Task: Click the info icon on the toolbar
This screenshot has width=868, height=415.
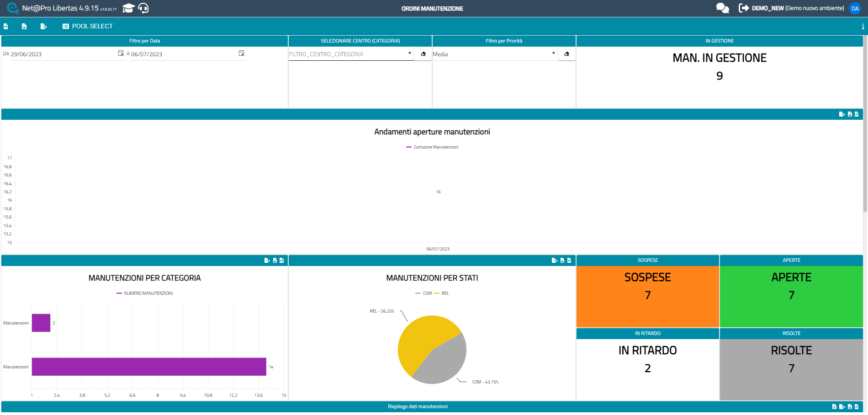Action: click(x=863, y=27)
